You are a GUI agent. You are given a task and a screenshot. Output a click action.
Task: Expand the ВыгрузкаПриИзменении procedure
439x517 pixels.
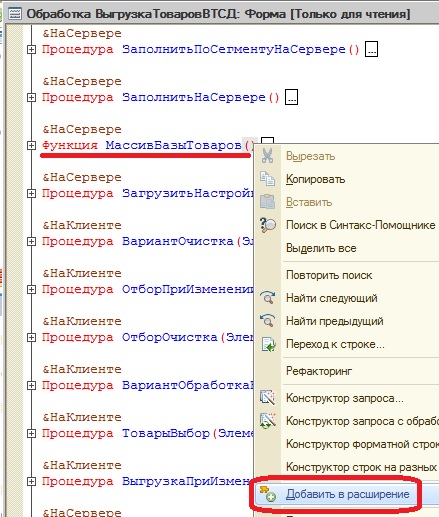click(x=31, y=482)
